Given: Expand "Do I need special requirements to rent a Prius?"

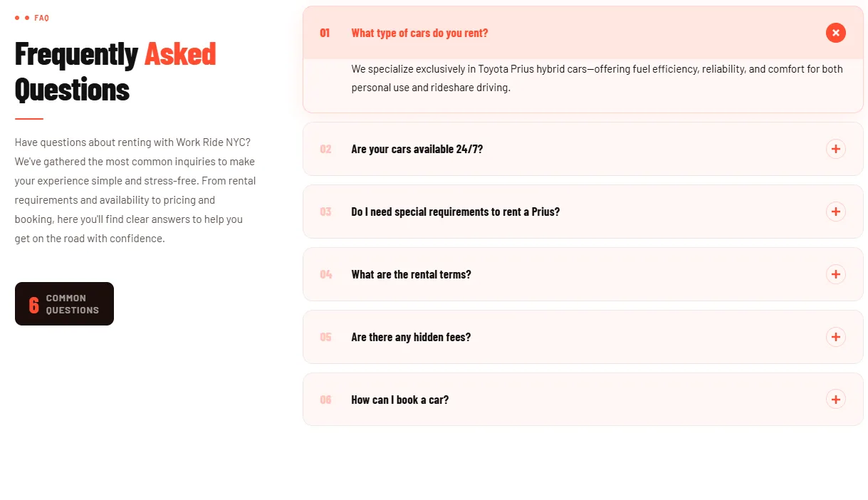Looking at the screenshot, I should click(582, 212).
